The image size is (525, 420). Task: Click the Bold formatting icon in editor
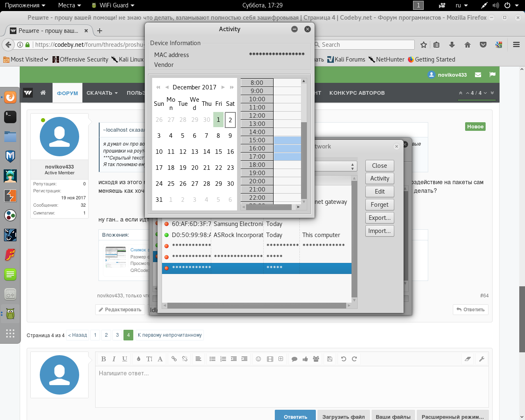pos(103,359)
